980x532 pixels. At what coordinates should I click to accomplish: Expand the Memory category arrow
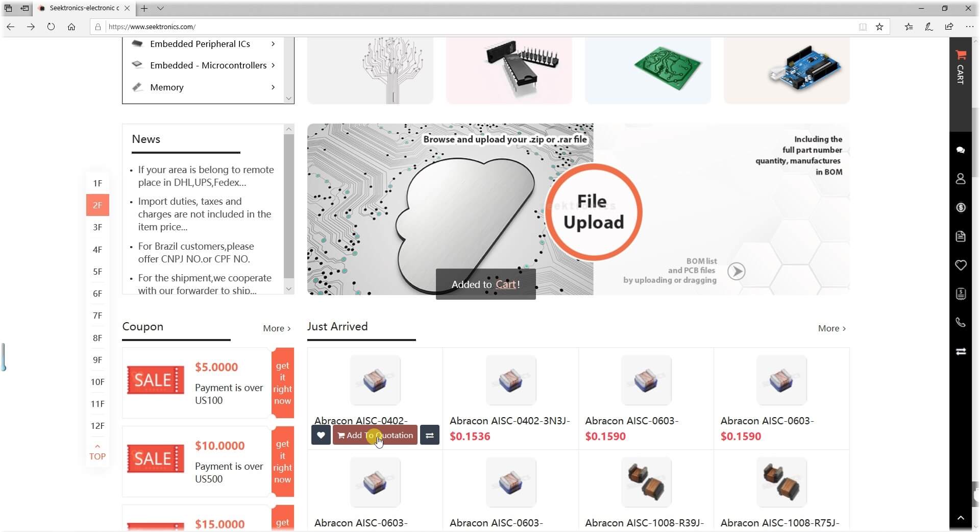273,87
